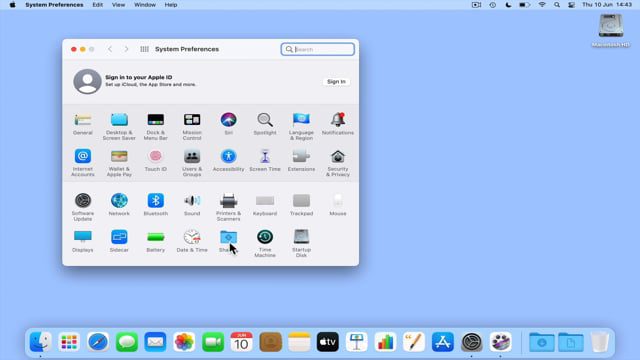The image size is (640, 360).
Task: Open Calendar from the Dock
Action: [x=242, y=342]
